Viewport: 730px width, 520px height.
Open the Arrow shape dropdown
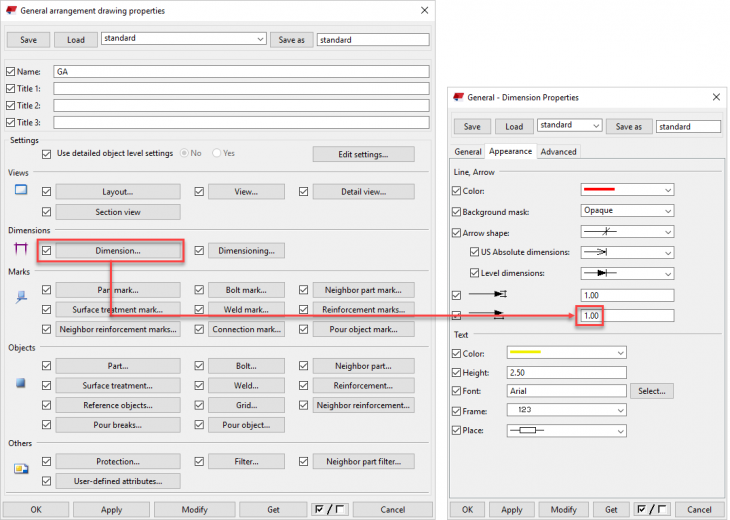[x=627, y=231]
